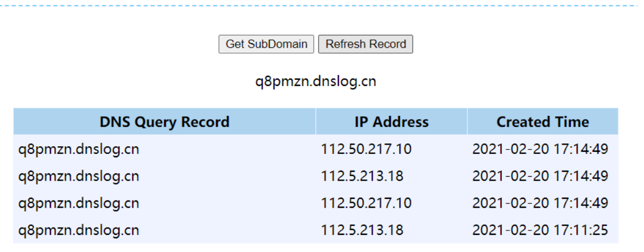Select the second row's q8pmzn.dnslog.cn record
Screen dimensions: 644x252
79,176
